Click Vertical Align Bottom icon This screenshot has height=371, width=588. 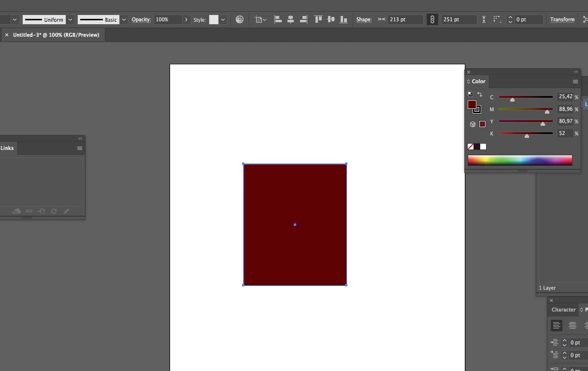pyautogui.click(x=344, y=19)
